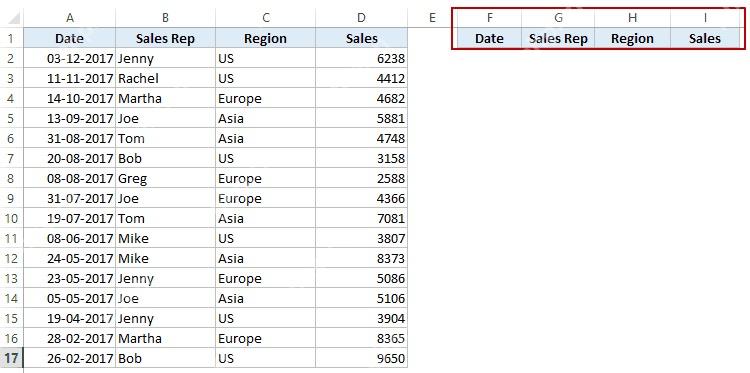Click sales value 7081
Screen dimensions: 750x373
[x=362, y=218]
